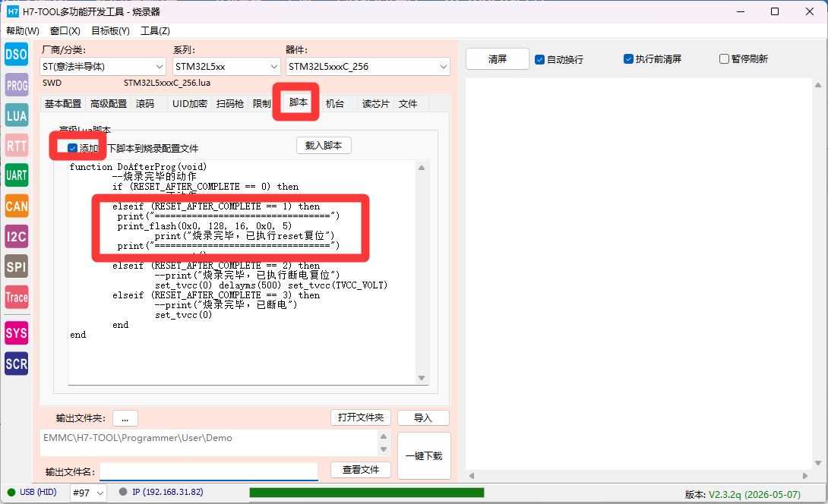The width and height of the screenshot is (828, 504).
Task: Click the IP (192.168.31.82) status text
Action: 167,492
